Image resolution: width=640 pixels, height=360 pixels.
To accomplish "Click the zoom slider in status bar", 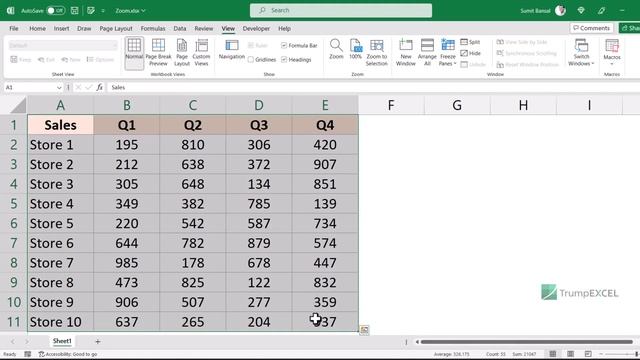I will (619, 354).
